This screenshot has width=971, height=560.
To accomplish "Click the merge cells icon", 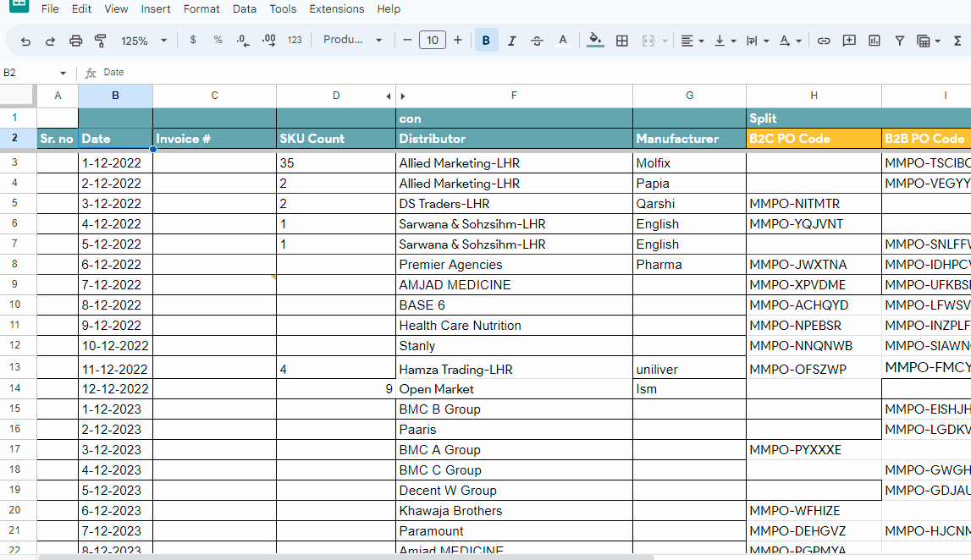I will tap(648, 41).
